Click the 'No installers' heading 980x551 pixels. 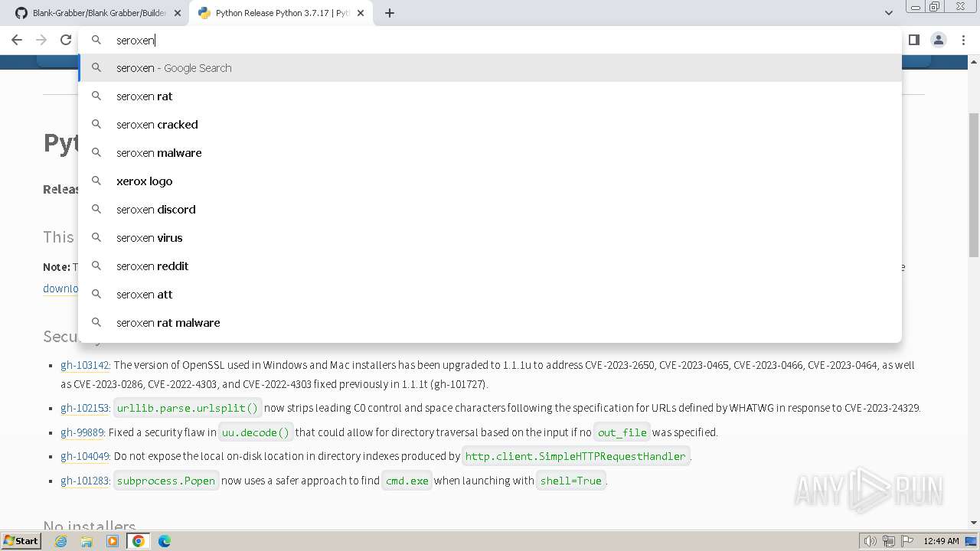pyautogui.click(x=90, y=527)
